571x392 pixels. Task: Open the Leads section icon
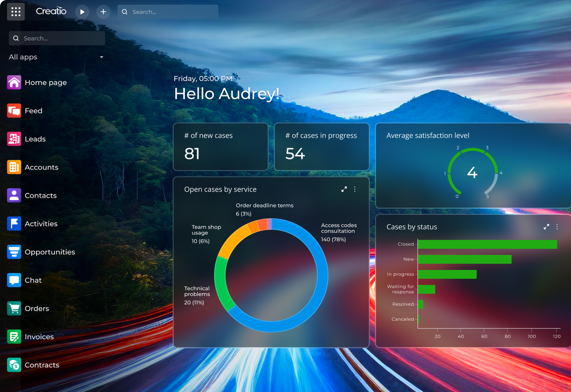(14, 139)
